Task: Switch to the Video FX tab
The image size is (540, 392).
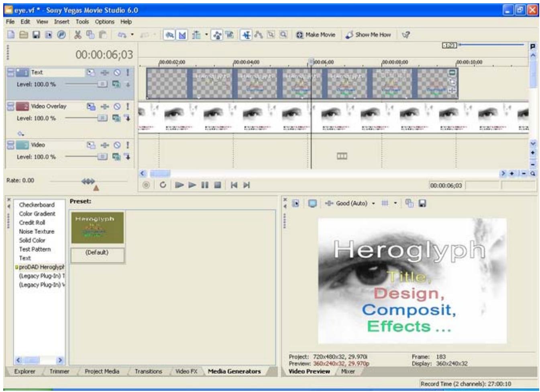Action: tap(186, 372)
